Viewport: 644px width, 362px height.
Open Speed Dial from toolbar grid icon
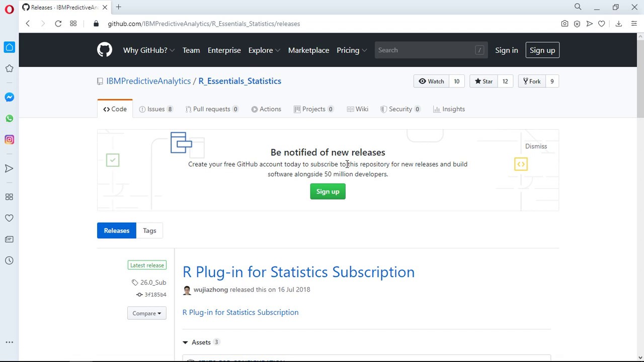pyautogui.click(x=73, y=24)
